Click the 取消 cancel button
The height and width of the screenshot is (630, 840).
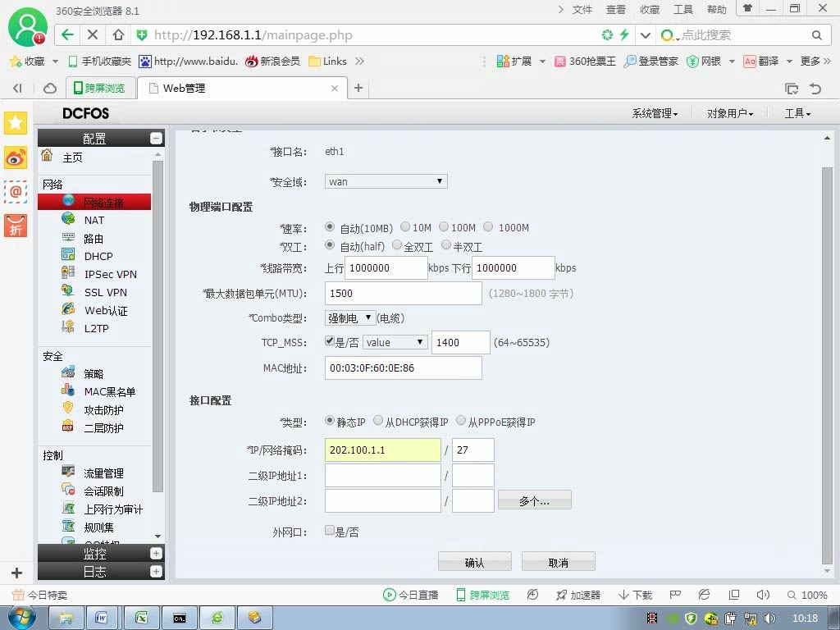point(558,562)
